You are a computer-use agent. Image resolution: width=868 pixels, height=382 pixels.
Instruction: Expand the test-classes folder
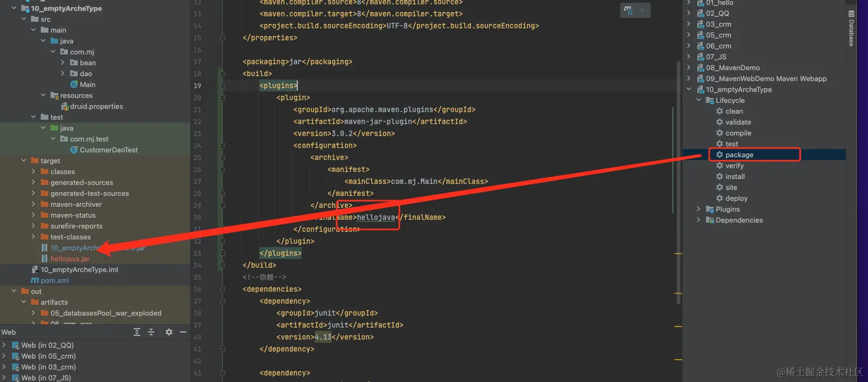[x=34, y=237]
